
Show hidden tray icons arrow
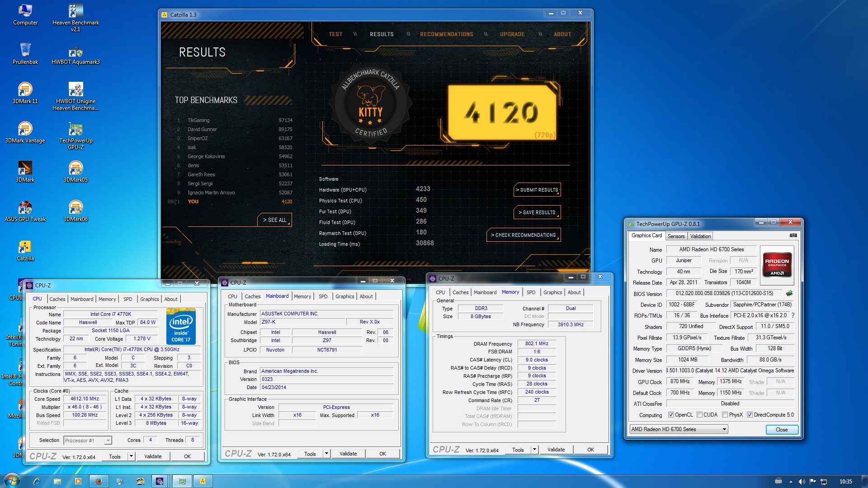click(x=791, y=482)
